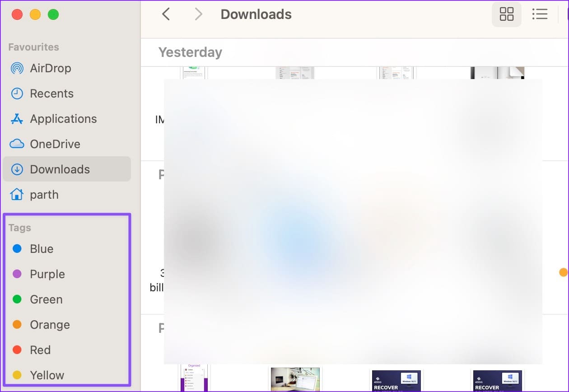Go back with the left chevron

(166, 14)
